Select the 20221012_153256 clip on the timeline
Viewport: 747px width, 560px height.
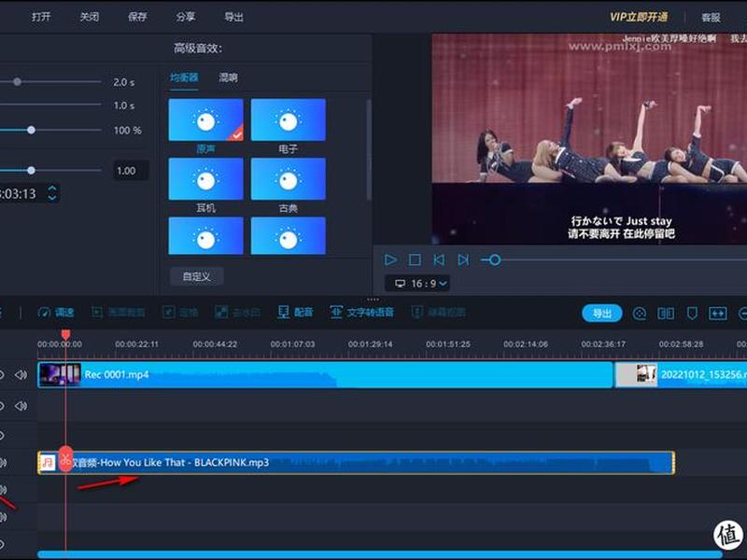coord(682,375)
